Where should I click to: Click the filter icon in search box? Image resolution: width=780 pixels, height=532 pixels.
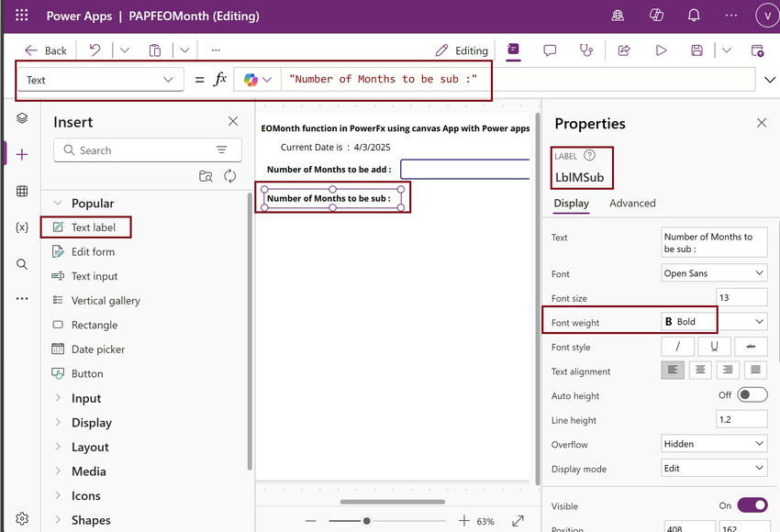pyautogui.click(x=222, y=150)
